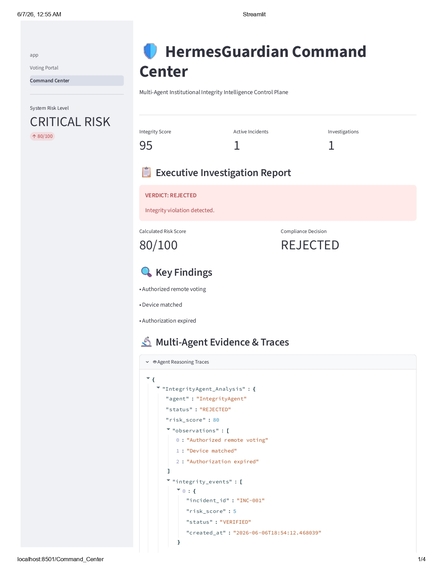This screenshot has width=443, height=573.
Task: Click the clipboard icon beside Executive Investigation Report
Action: (x=146, y=172)
